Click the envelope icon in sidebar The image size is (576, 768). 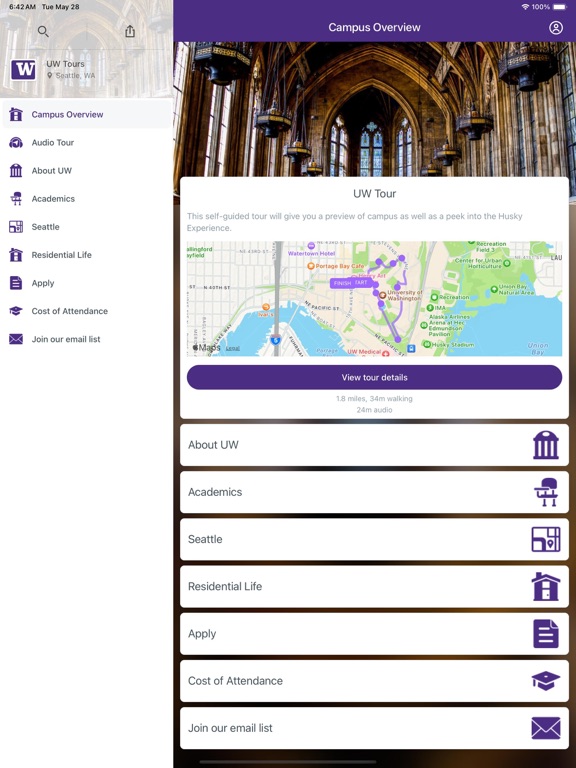(16, 339)
